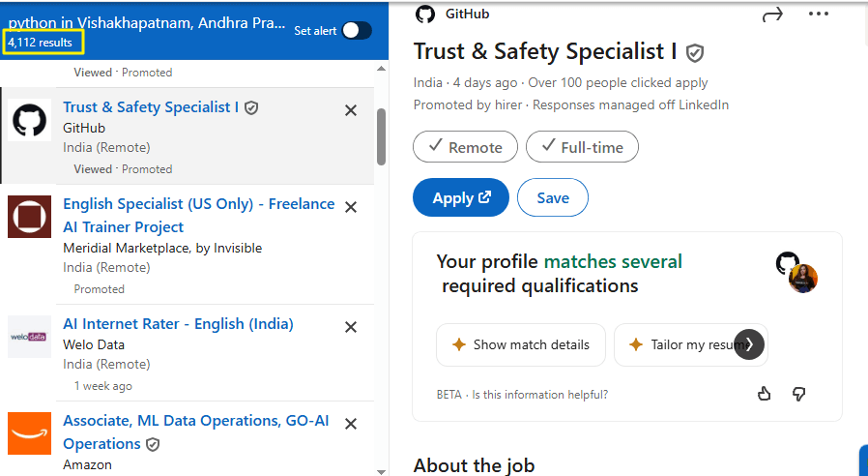The width and height of the screenshot is (868, 476).
Task: Click profile avatar in match card
Action: point(803,279)
